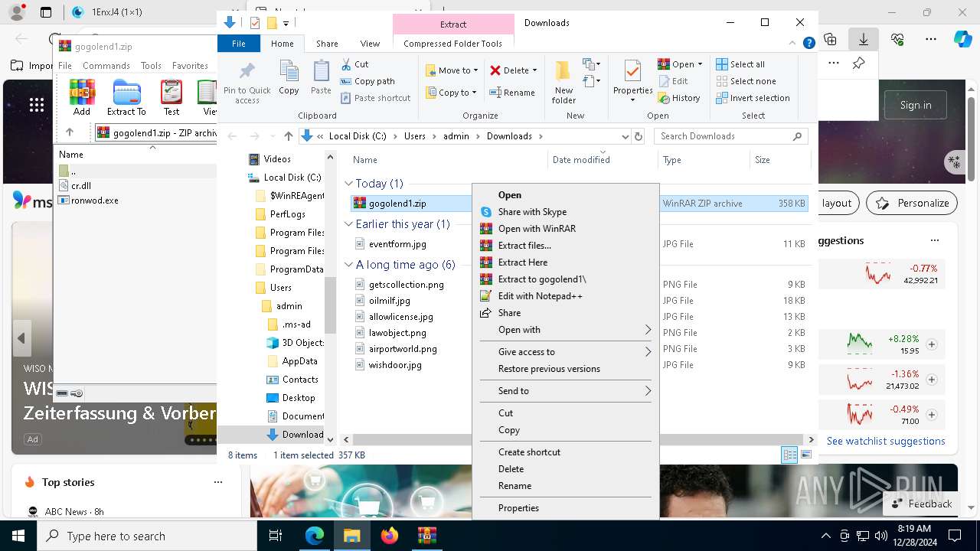
Task: Select cr.dll in WinRAR list
Action: tap(81, 186)
